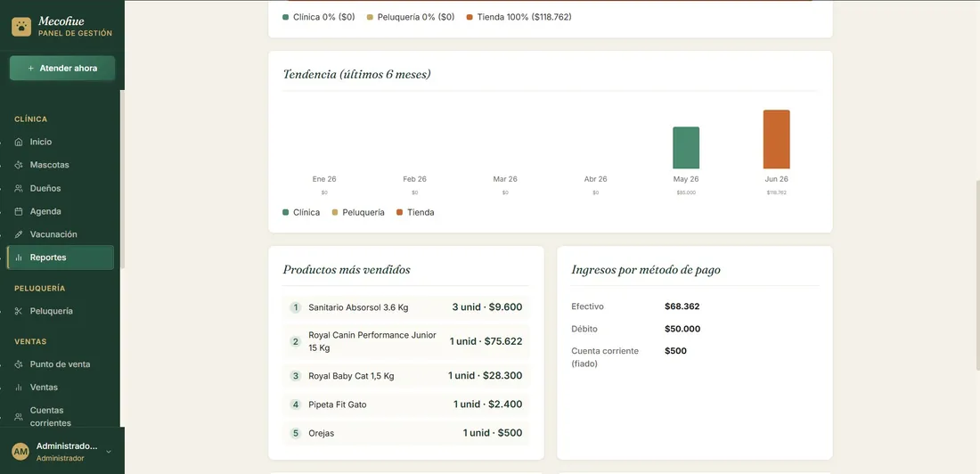Click the Peluquería tan swatch in trend legend

[335, 213]
